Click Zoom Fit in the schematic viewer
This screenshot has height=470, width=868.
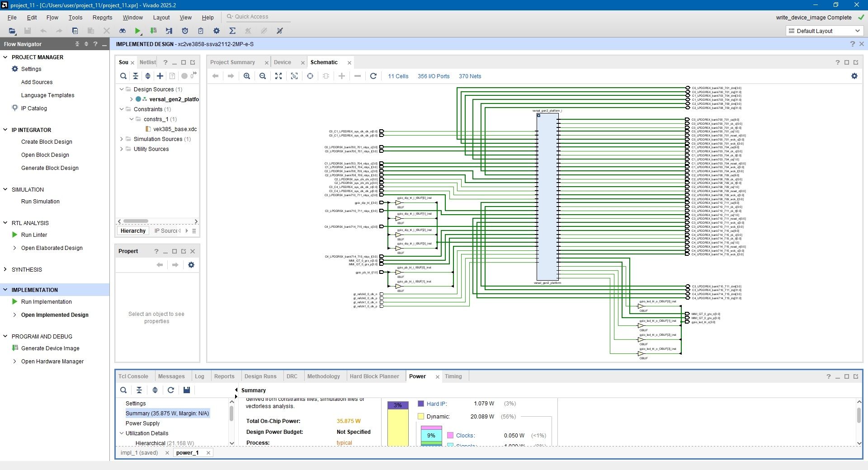coord(278,76)
